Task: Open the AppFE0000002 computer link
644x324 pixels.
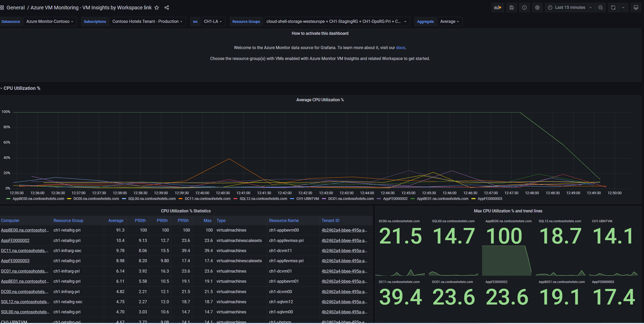Action: coord(15,240)
